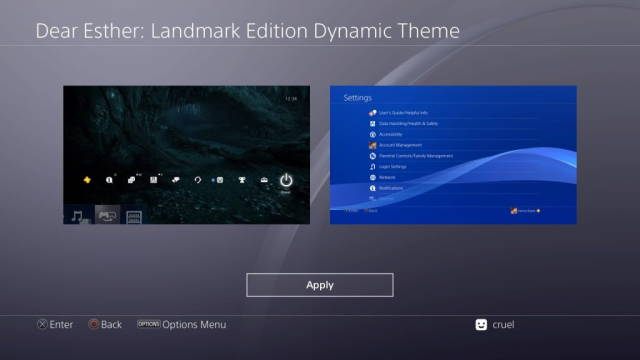
Task: Select the dark cave home screen preview thumbnail
Action: (187, 155)
